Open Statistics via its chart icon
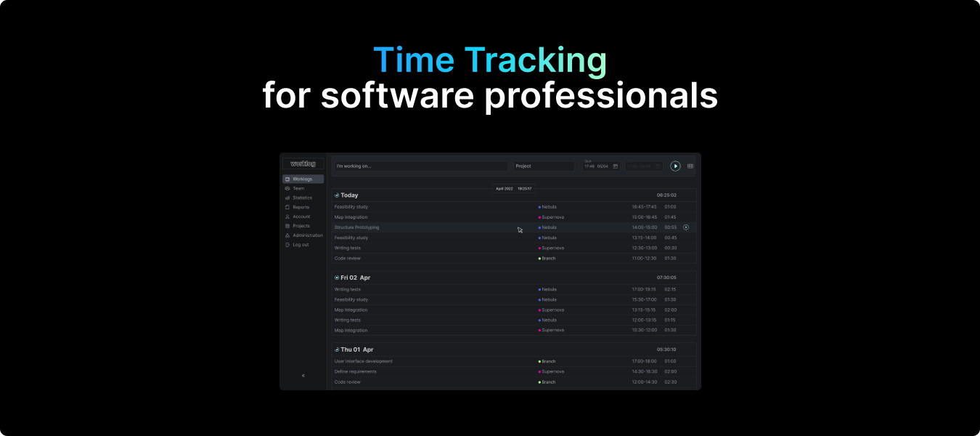The height and width of the screenshot is (436, 980). (x=289, y=197)
